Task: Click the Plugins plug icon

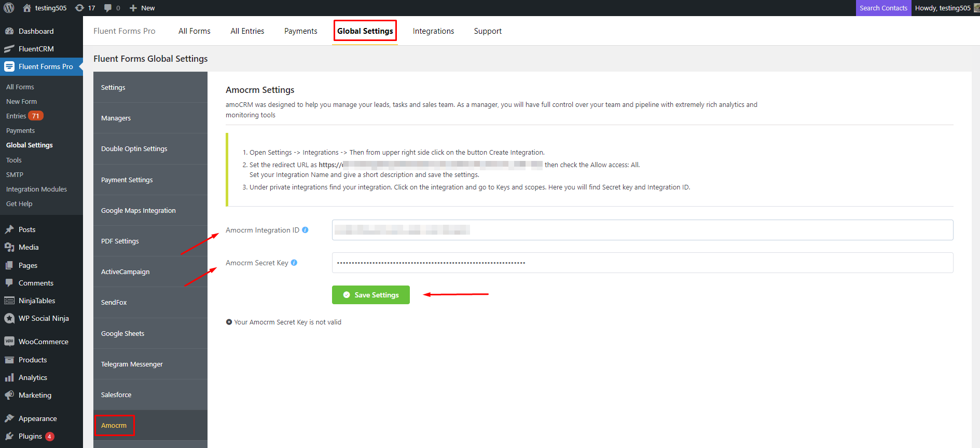Action: coord(9,436)
